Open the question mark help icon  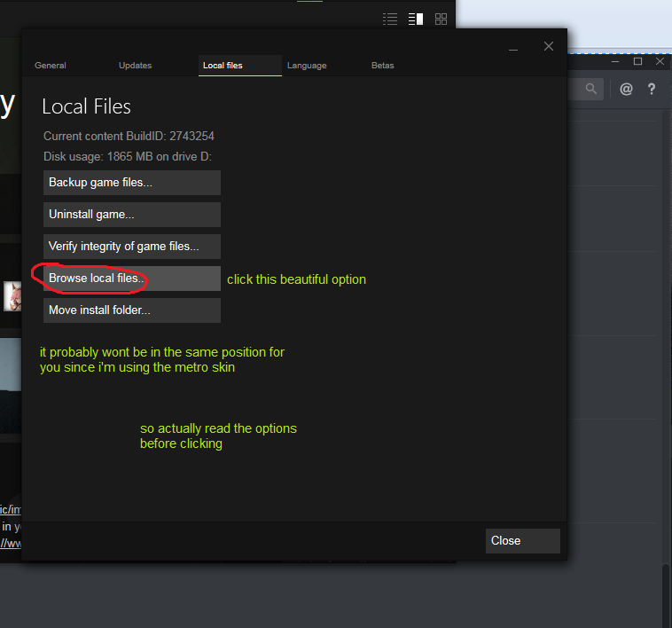652,89
